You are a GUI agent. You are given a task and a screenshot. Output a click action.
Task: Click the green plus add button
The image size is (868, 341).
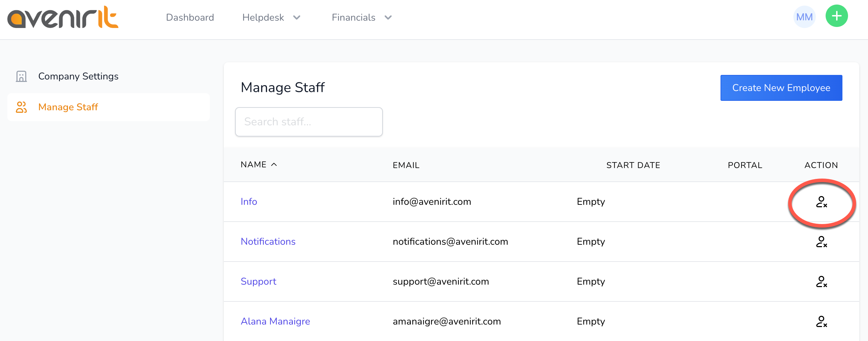tap(836, 16)
